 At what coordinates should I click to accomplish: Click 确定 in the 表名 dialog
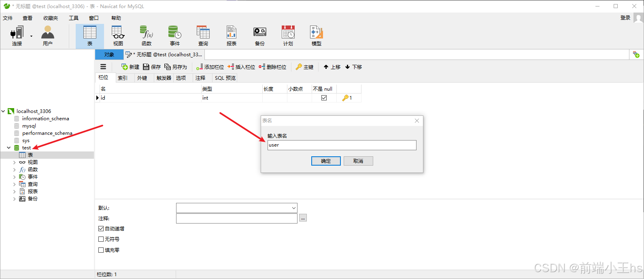tap(326, 161)
